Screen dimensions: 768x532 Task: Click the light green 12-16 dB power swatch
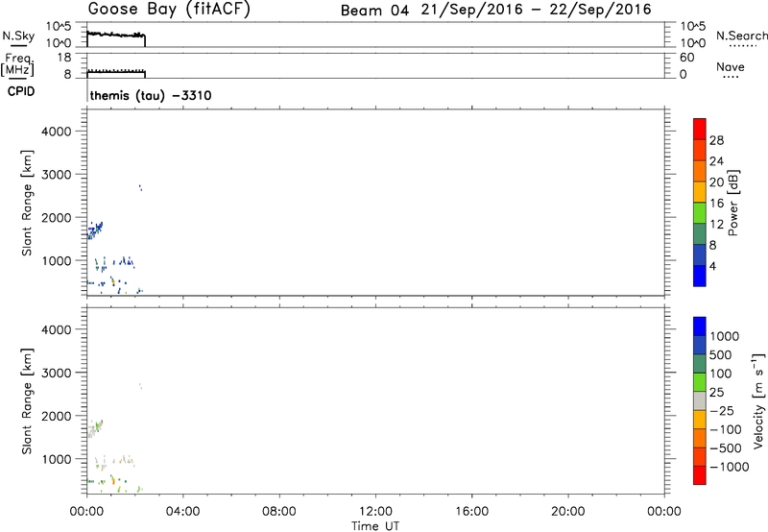[x=700, y=212]
